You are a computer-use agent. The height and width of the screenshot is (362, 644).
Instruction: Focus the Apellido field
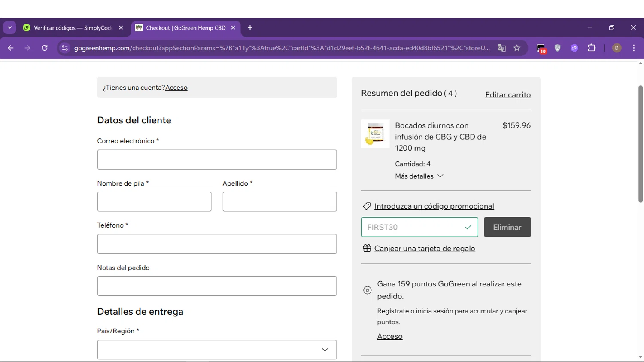point(279,201)
